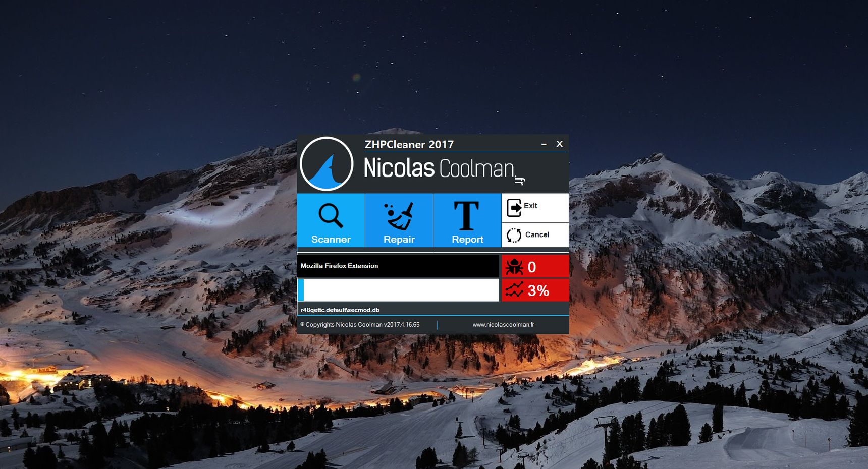Click the Copyrights Nicolas Coolman version text
Screen dimensions: 868x469
coord(360,325)
